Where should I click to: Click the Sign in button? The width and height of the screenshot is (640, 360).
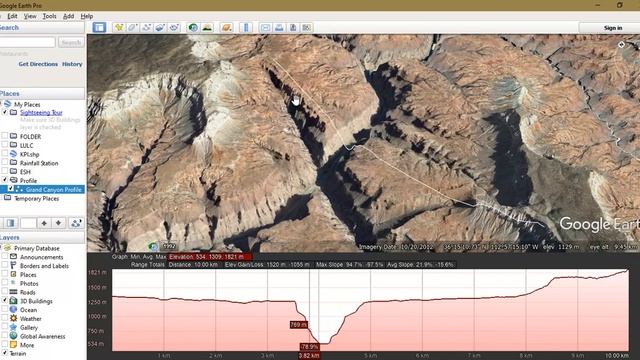tap(613, 28)
